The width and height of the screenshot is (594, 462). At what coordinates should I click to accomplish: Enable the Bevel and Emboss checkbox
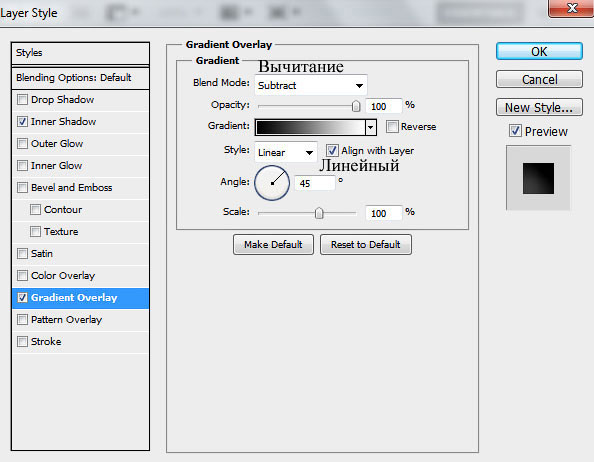22,187
